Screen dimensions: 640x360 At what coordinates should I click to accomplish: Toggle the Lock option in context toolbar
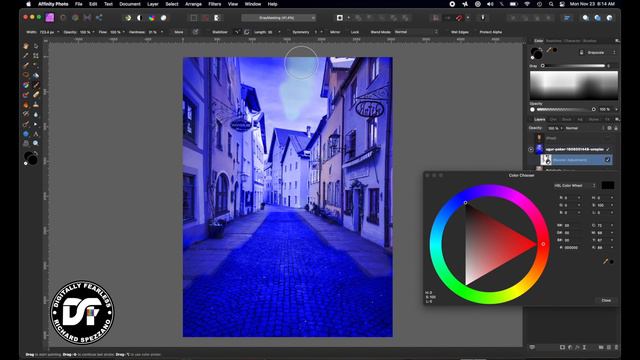click(x=355, y=32)
